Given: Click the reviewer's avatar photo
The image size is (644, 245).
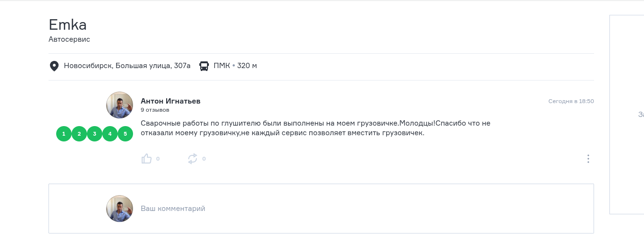Looking at the screenshot, I should (120, 105).
